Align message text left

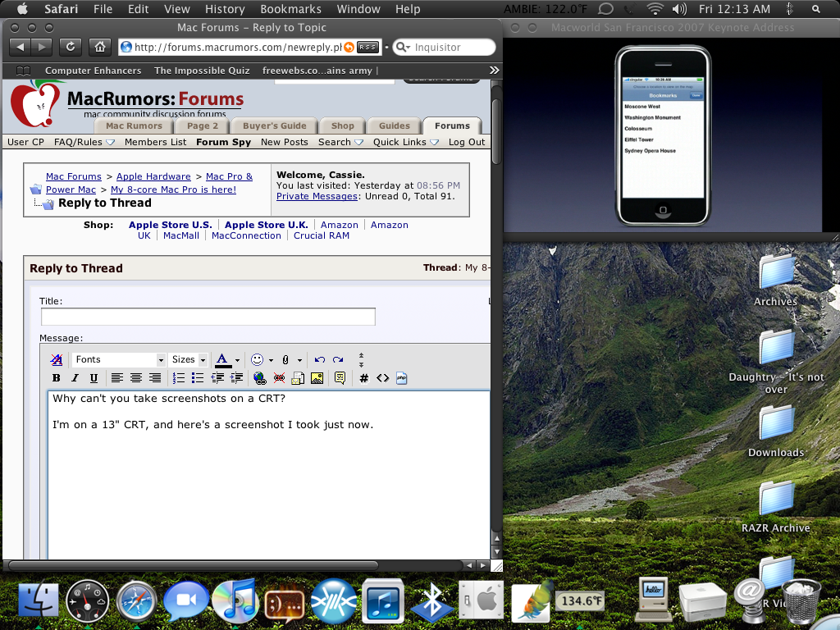[x=116, y=378]
